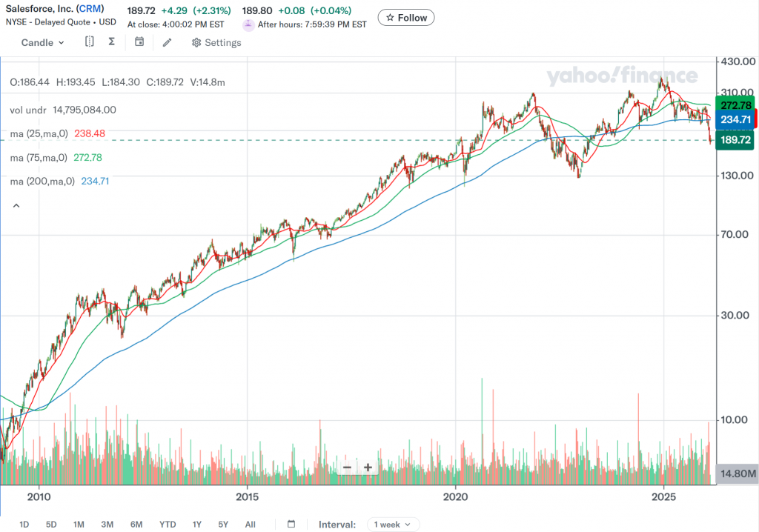Open the date range calendar icon
Image resolution: width=759 pixels, height=532 pixels.
click(291, 524)
